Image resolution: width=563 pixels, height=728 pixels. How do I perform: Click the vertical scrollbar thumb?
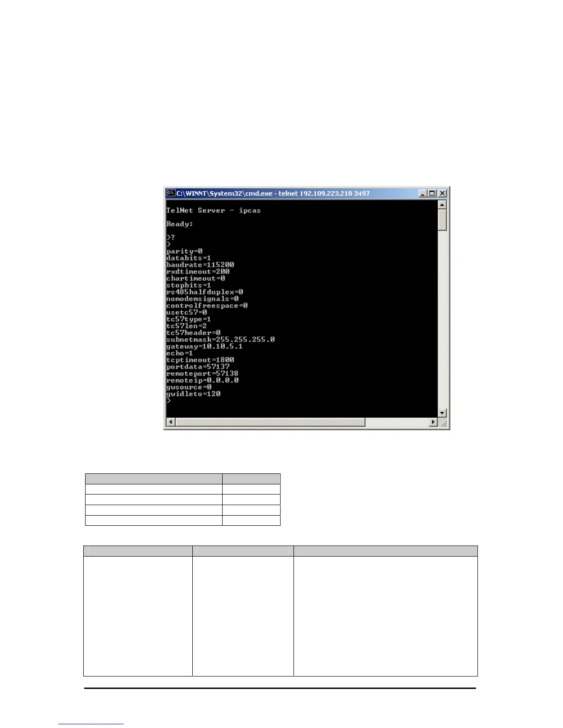click(x=442, y=220)
